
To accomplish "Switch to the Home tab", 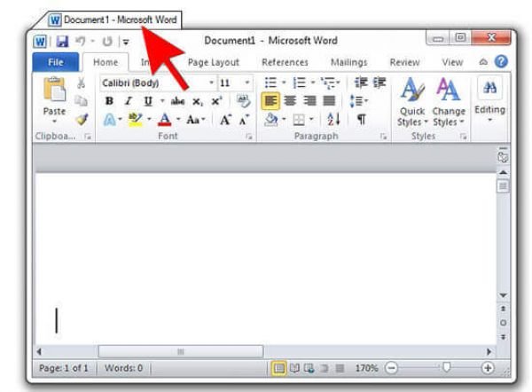I will click(106, 62).
